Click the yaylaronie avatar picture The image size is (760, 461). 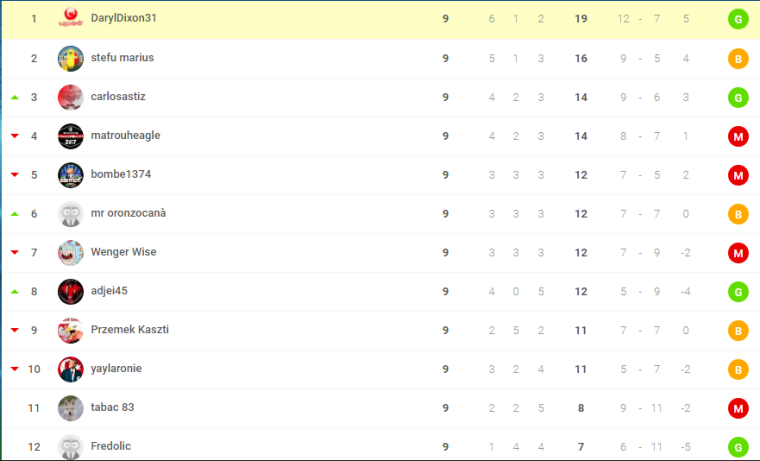[70, 369]
